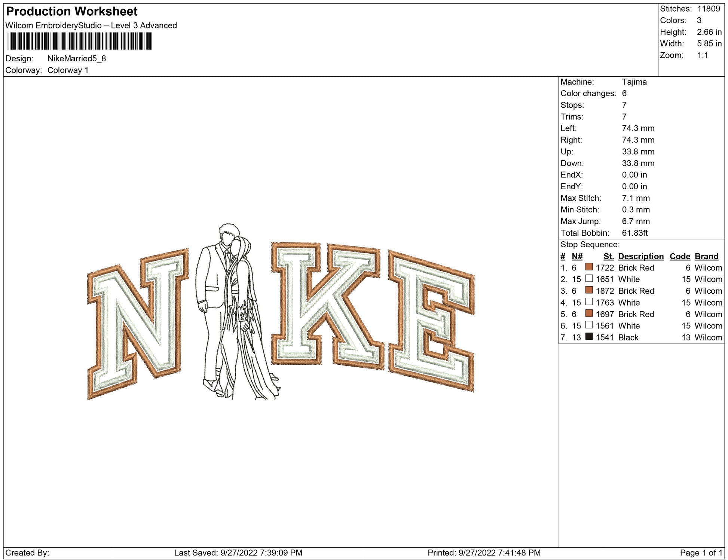This screenshot has height=560, width=728.
Task: Click the Black swatch in row 7
Action: [x=589, y=336]
